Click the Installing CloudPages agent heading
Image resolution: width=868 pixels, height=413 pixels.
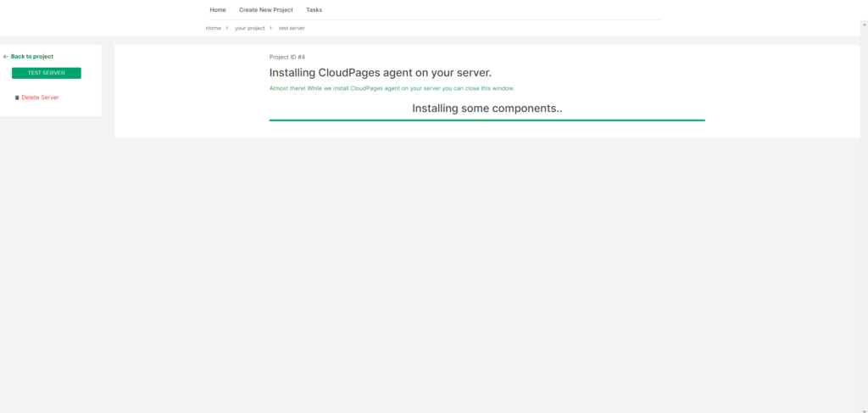[380, 72]
